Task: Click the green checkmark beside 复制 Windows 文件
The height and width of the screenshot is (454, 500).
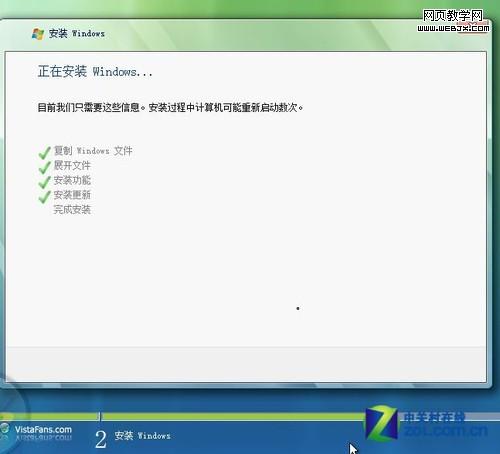Action: [x=44, y=153]
